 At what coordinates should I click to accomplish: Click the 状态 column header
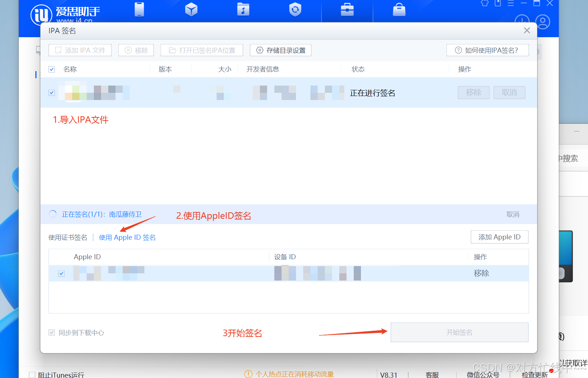[x=358, y=69]
